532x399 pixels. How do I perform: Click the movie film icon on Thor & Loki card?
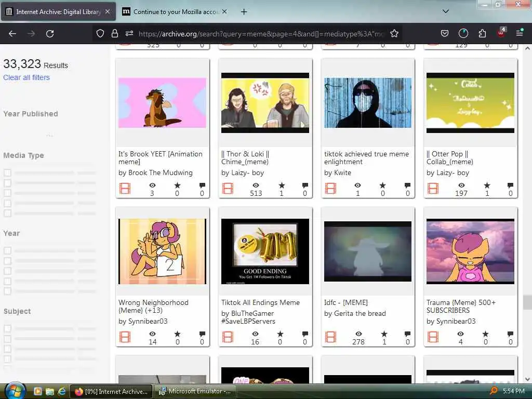click(x=228, y=188)
